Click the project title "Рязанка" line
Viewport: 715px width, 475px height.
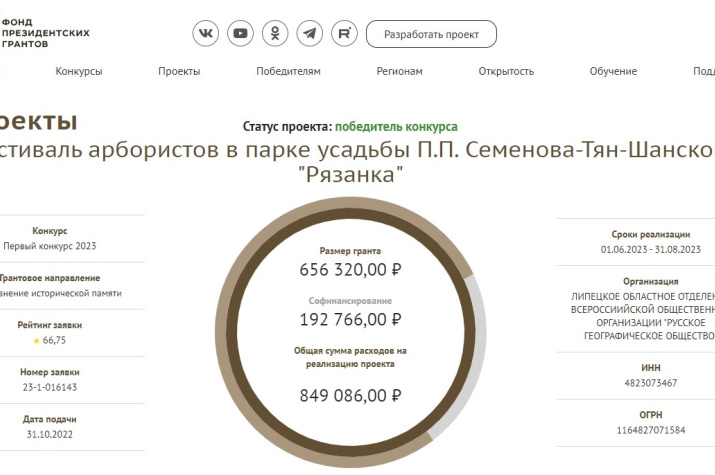(351, 175)
